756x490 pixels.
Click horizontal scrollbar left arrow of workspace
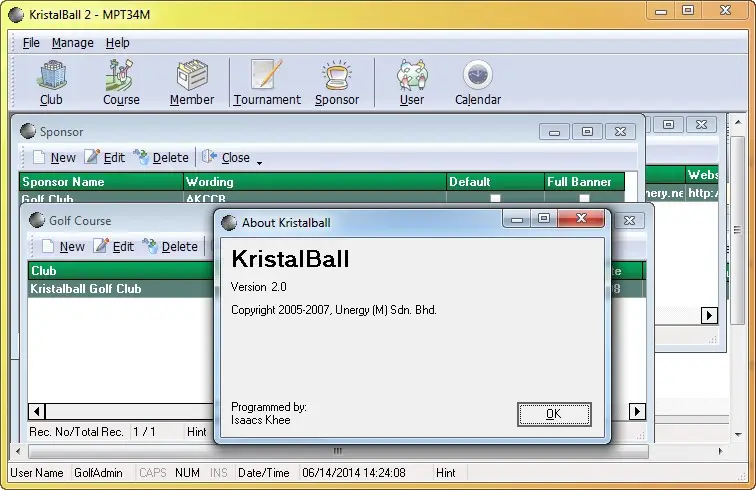[x=18, y=451]
